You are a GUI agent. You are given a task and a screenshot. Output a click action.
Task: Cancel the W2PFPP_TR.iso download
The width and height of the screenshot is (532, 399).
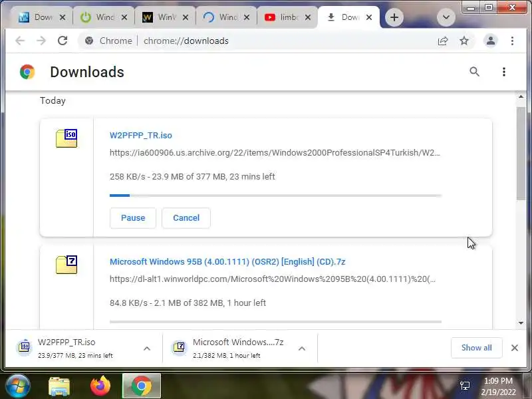(186, 218)
